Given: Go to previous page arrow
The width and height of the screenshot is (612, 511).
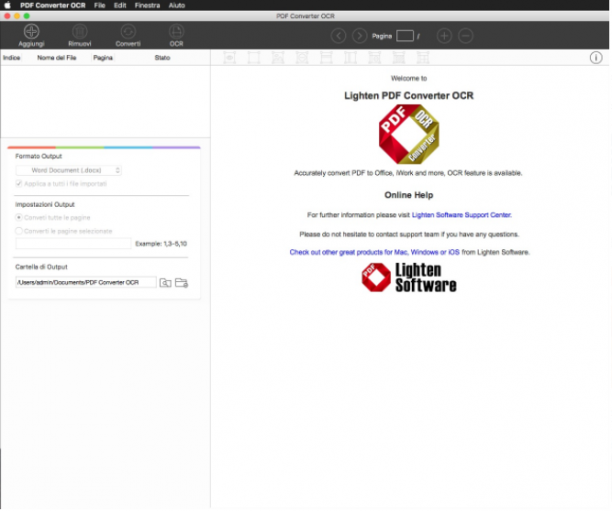Looking at the screenshot, I should pyautogui.click(x=338, y=36).
